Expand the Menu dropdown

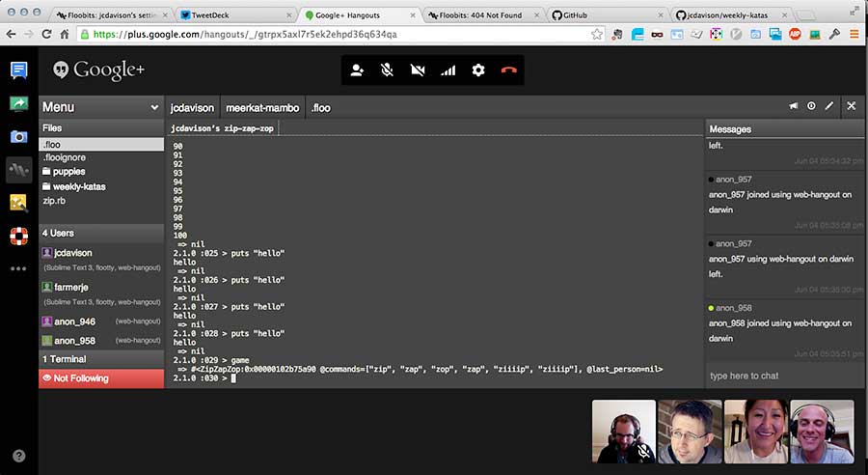100,107
